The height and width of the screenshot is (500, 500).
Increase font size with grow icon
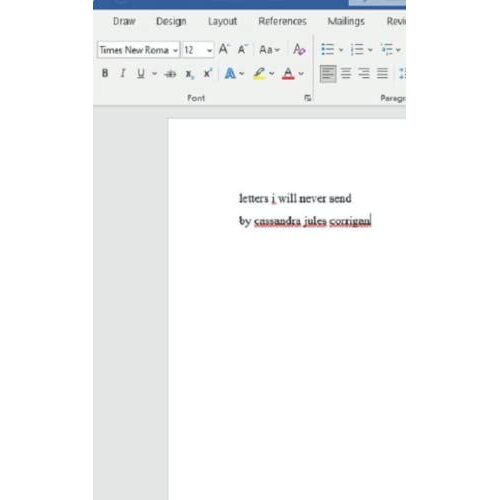click(224, 49)
